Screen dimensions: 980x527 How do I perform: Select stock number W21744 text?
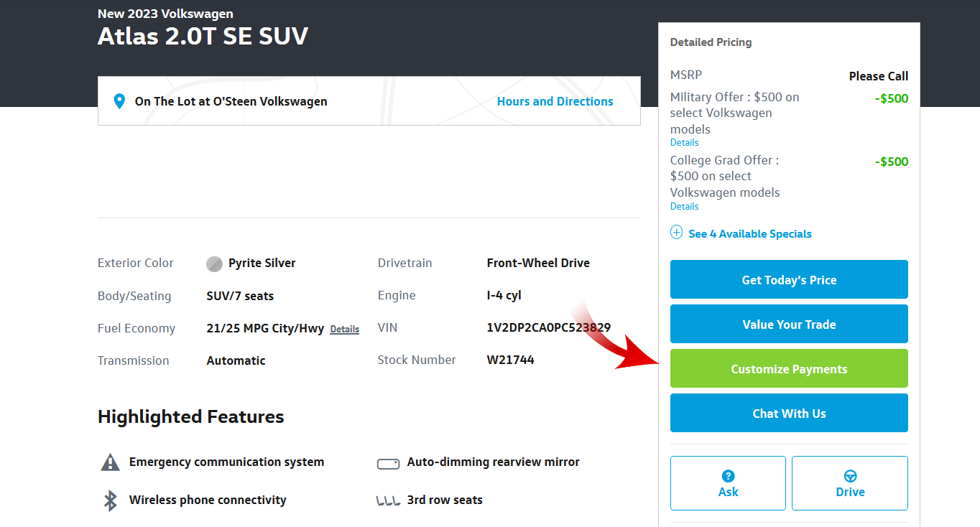[x=511, y=360]
